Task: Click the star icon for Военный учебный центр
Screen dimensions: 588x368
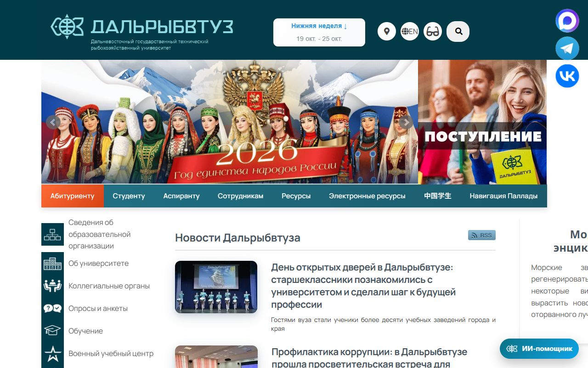Action: click(x=52, y=354)
